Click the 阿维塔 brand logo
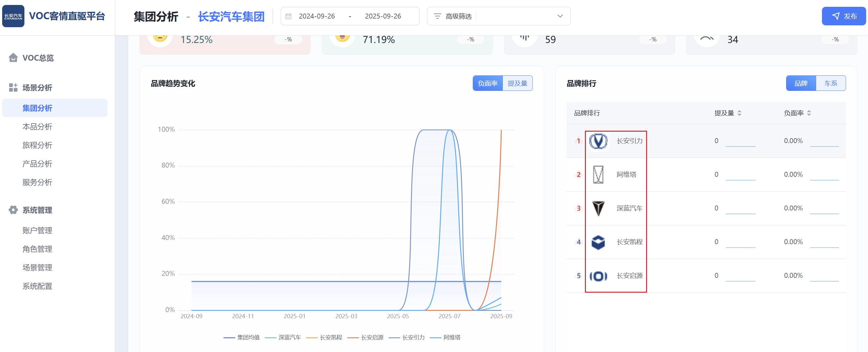 coord(598,175)
